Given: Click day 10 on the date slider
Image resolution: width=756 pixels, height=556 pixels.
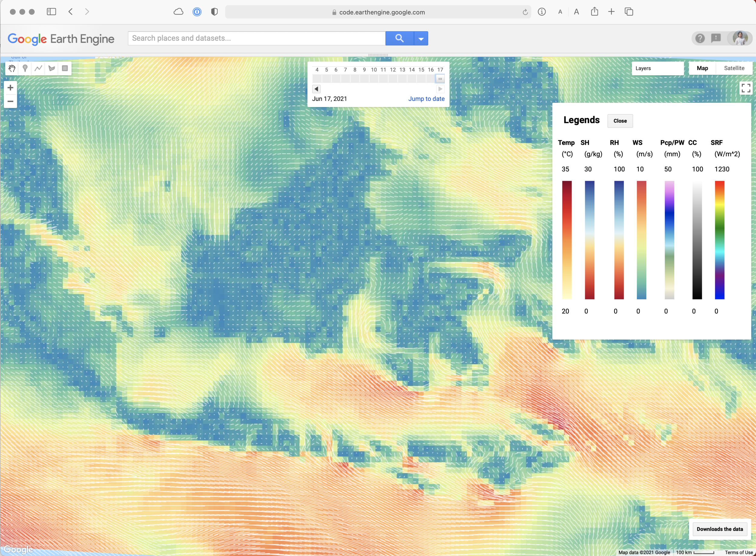Looking at the screenshot, I should 374,78.
